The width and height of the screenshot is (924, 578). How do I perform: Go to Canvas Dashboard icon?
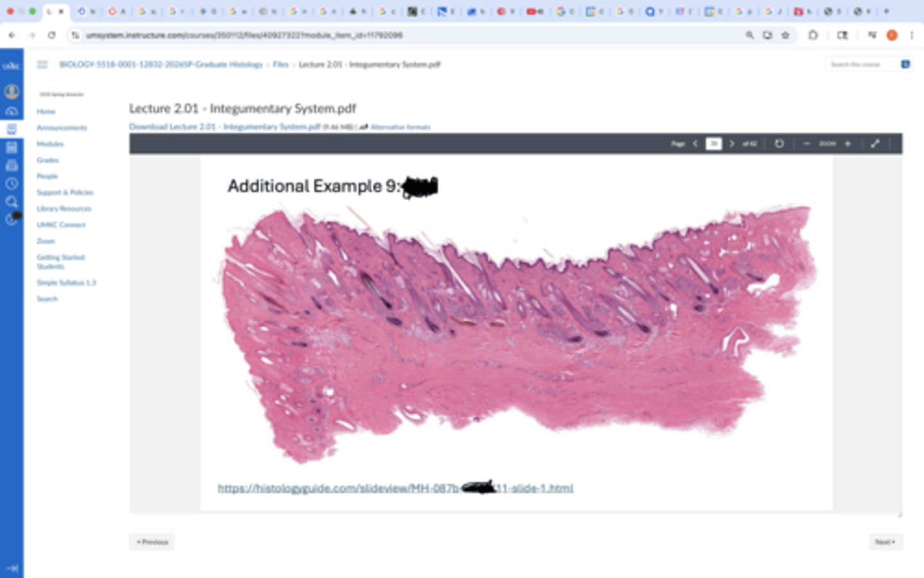(x=12, y=111)
